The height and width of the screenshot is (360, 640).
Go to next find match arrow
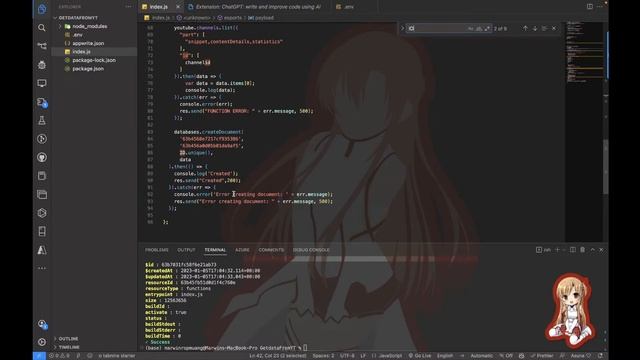[x=535, y=28]
